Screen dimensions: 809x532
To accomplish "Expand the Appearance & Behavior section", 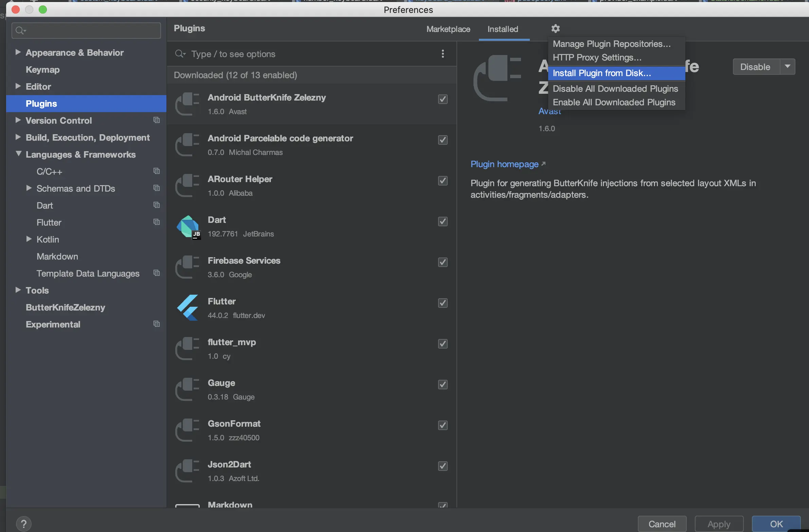I will point(18,52).
